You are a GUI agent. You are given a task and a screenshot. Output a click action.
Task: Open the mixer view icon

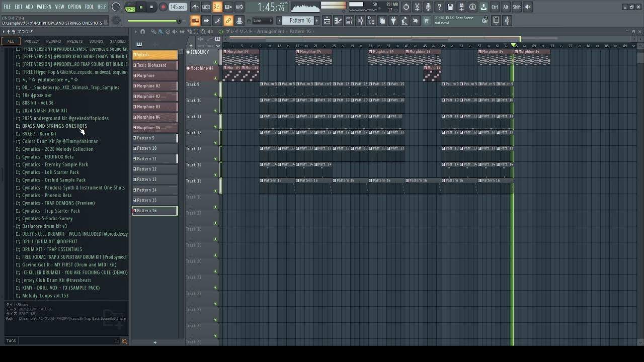click(360, 21)
